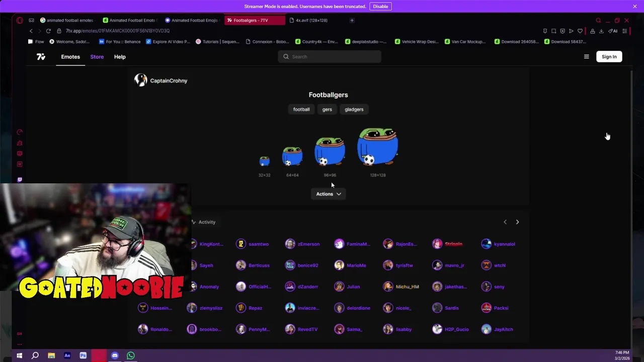Dismiss the Streamer Mode banner with X
The height and width of the screenshot is (362, 644).
coord(635,7)
